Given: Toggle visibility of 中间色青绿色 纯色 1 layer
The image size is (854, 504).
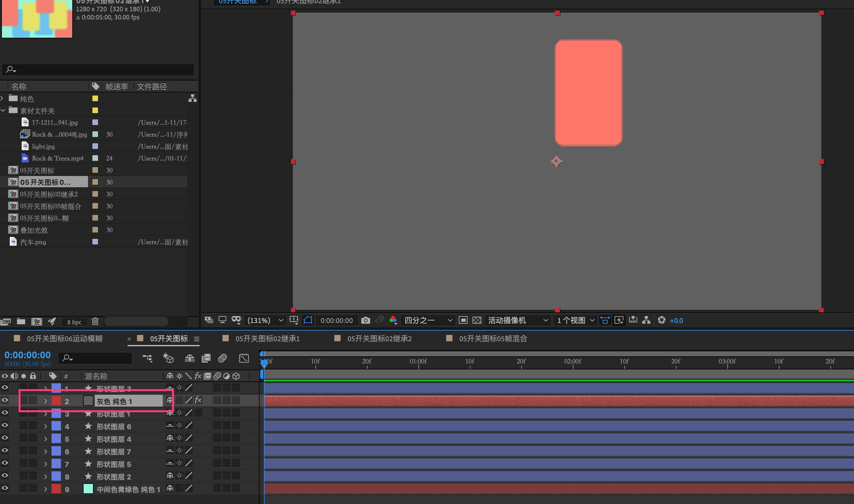Looking at the screenshot, I should pyautogui.click(x=5, y=488).
